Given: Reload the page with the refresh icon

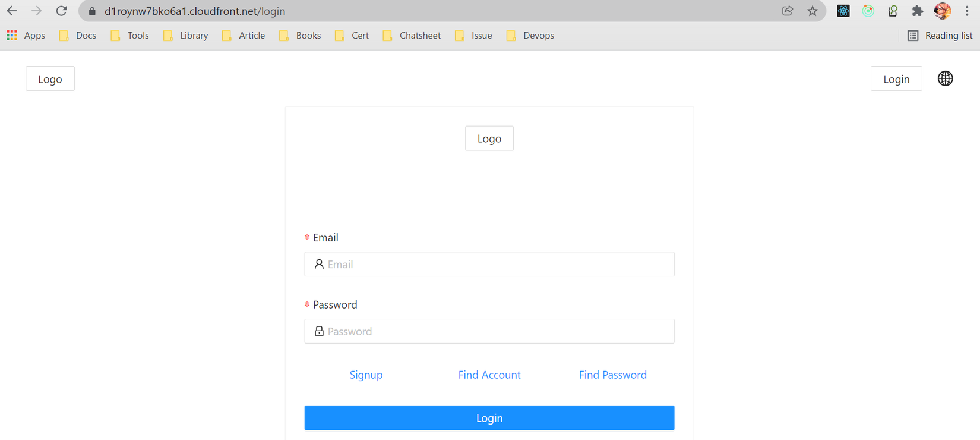Looking at the screenshot, I should (x=61, y=11).
